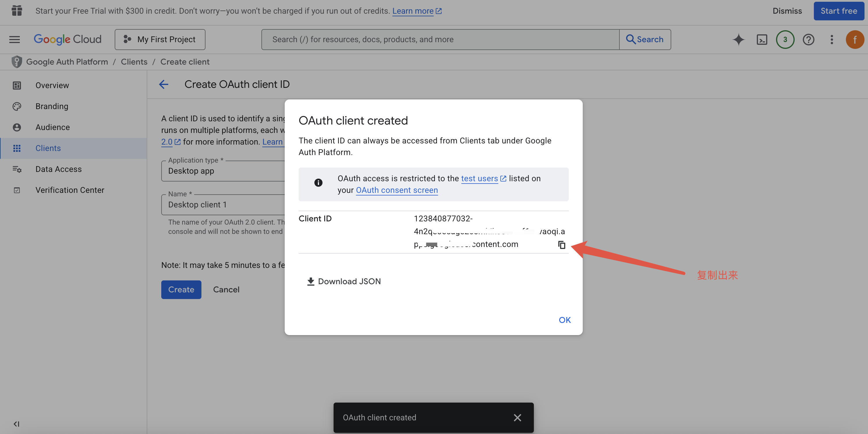Click the Start free button
Viewport: 868px width, 434px height.
839,11
